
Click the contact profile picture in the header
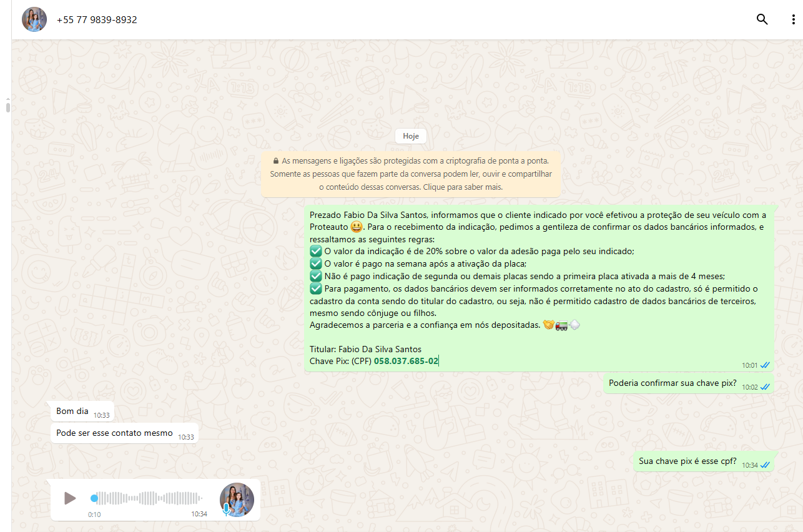pyautogui.click(x=34, y=19)
